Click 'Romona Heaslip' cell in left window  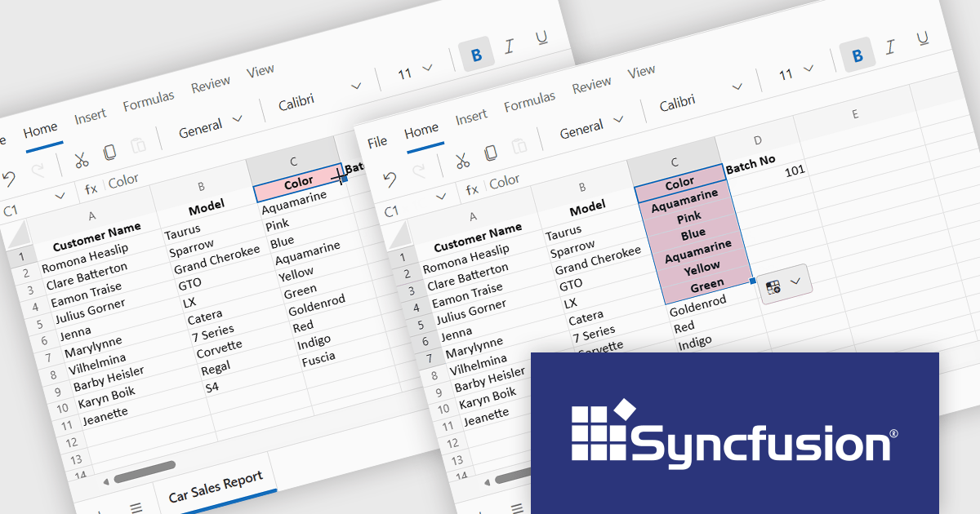pos(85,258)
